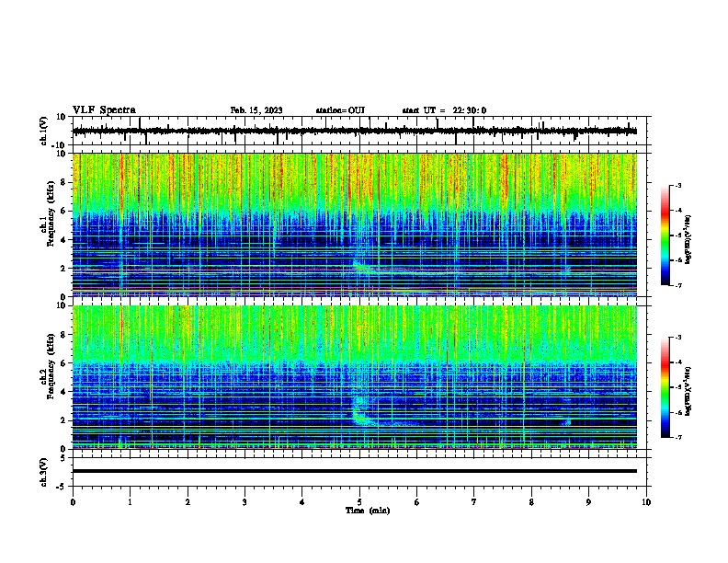Click the thick black ch.3 voltage line
Screen dimensions: 728x563
(355, 471)
